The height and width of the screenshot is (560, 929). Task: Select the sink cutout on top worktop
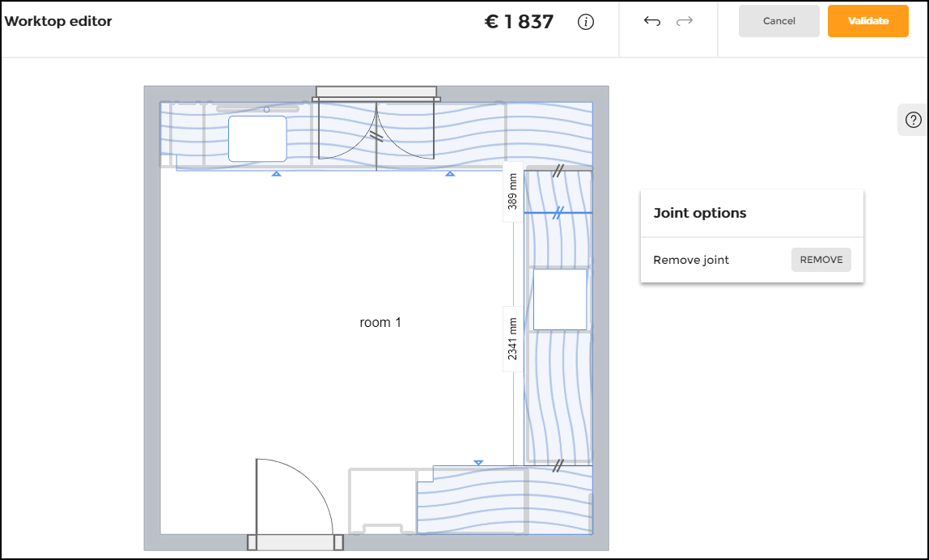(x=257, y=138)
